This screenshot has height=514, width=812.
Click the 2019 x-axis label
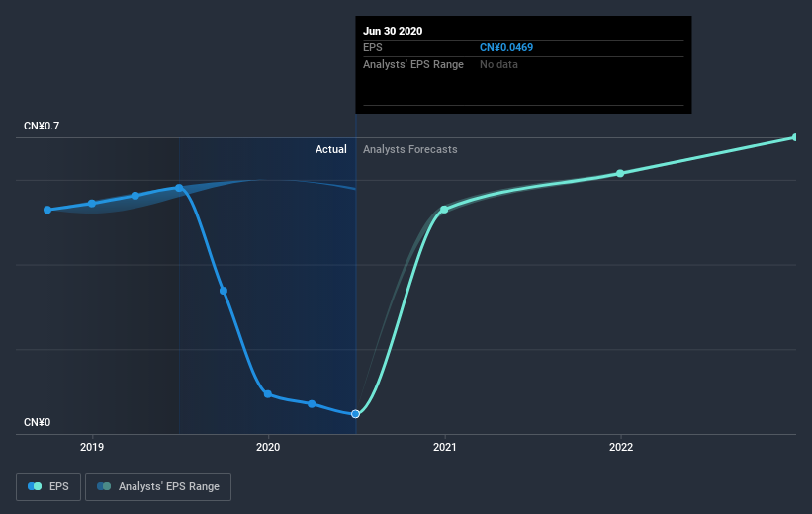coord(92,447)
